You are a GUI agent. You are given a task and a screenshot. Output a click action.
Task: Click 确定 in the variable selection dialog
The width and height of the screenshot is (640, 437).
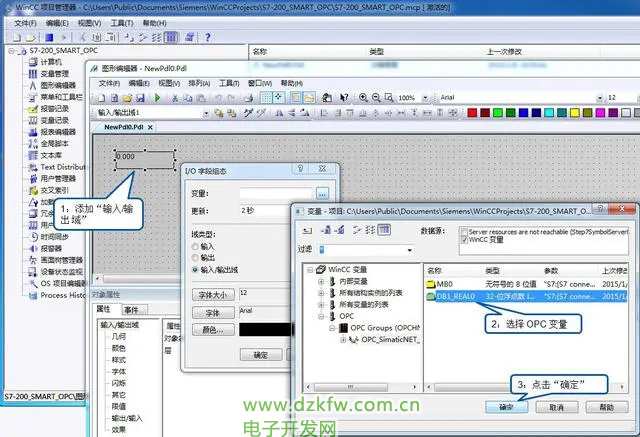tap(506, 407)
